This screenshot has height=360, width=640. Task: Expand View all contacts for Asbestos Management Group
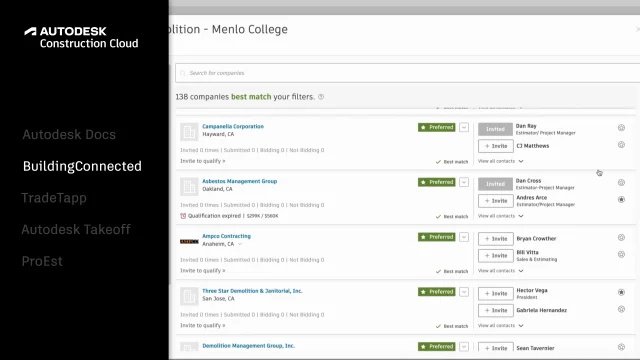500,216
